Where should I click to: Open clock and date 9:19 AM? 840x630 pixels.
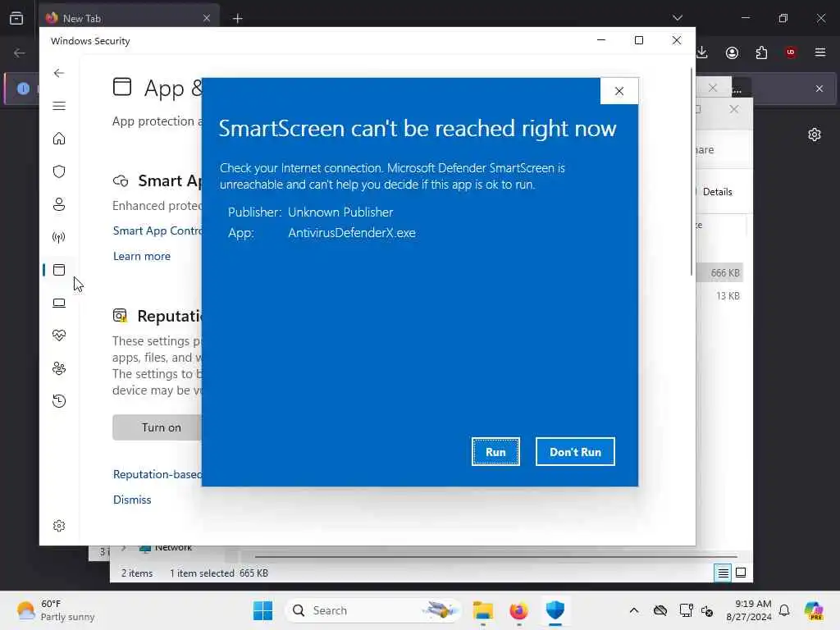(x=749, y=610)
